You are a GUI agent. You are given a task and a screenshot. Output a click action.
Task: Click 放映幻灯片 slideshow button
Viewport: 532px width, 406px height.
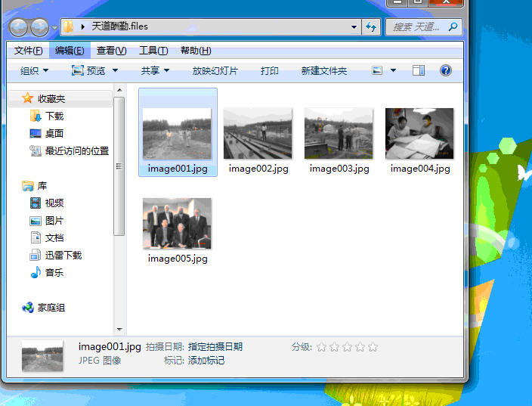pyautogui.click(x=215, y=70)
